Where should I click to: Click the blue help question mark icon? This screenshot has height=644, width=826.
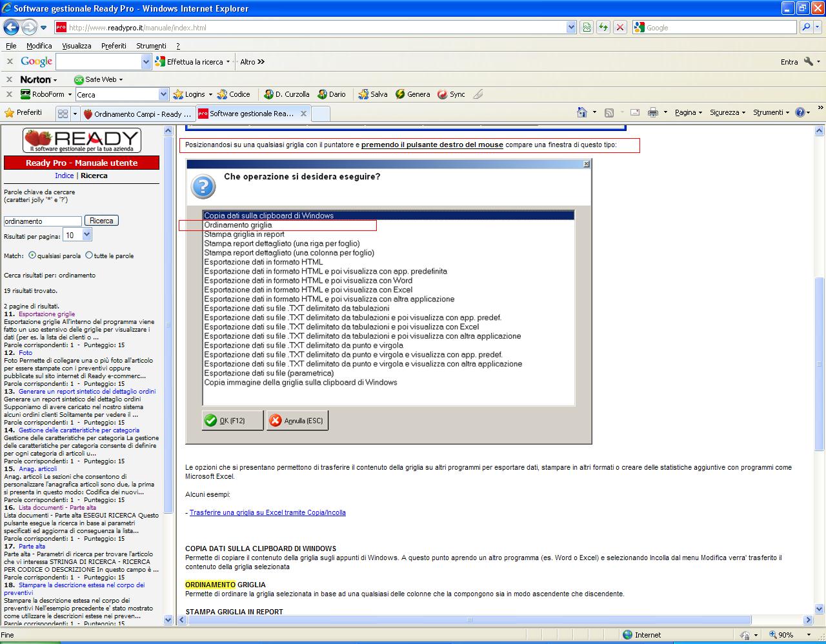(800, 112)
